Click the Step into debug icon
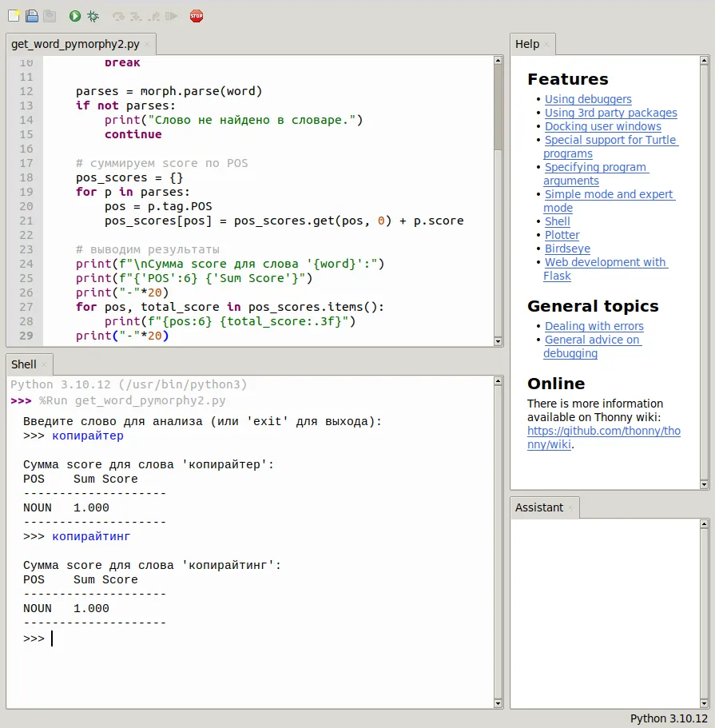 click(136, 16)
